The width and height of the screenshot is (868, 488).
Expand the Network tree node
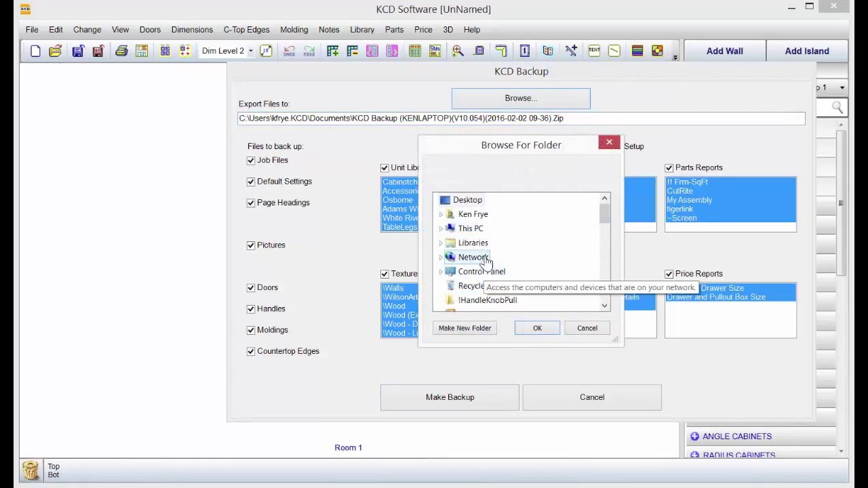441,257
